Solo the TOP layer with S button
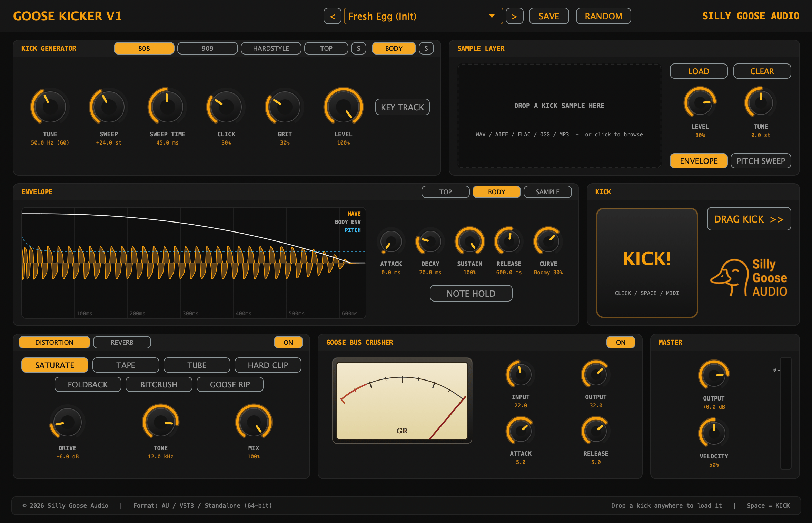 point(359,48)
